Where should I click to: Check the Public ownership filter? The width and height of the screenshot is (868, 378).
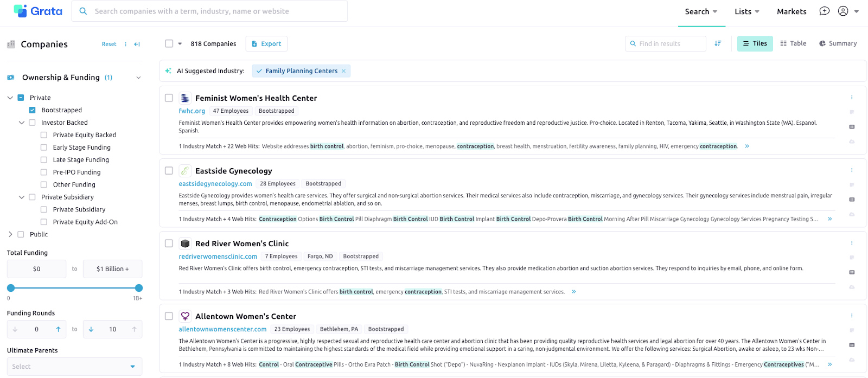pyautogui.click(x=21, y=234)
